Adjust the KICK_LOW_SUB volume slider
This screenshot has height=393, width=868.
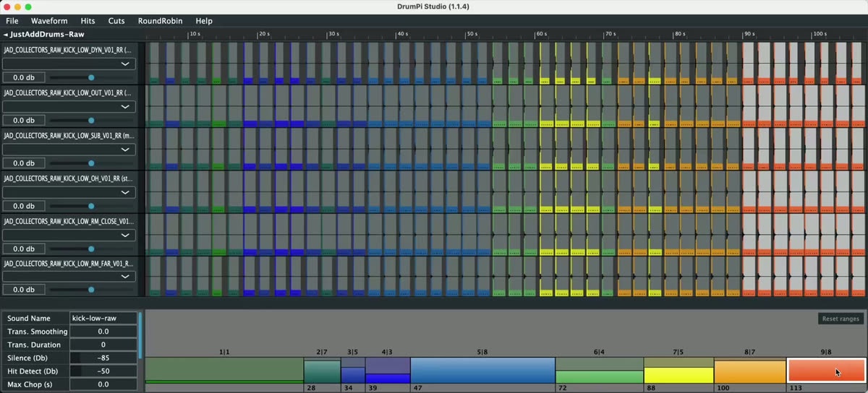tap(91, 163)
